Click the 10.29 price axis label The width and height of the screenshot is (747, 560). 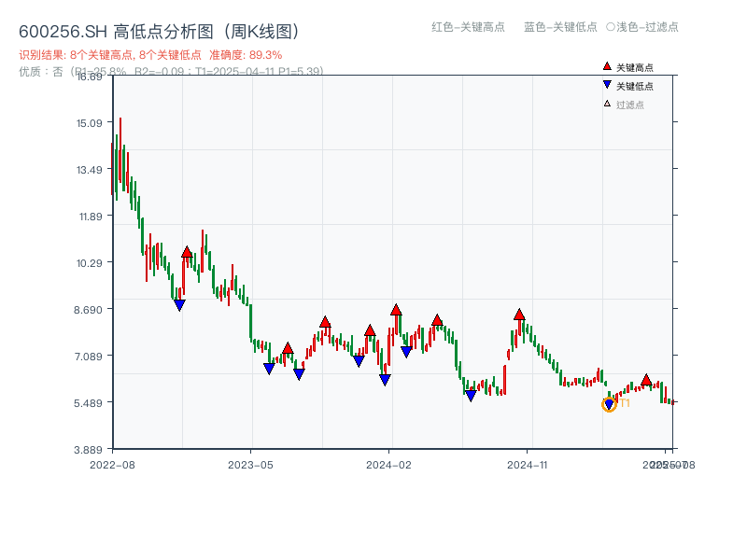pyautogui.click(x=89, y=263)
